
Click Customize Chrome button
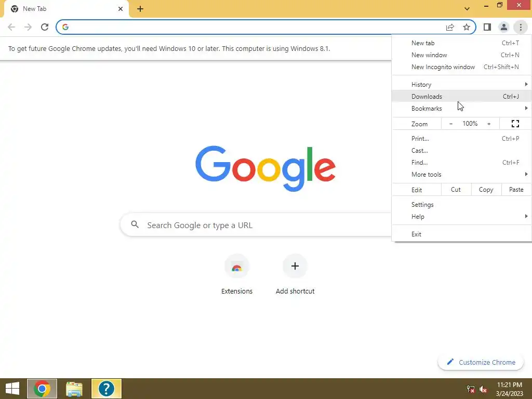pyautogui.click(x=481, y=362)
